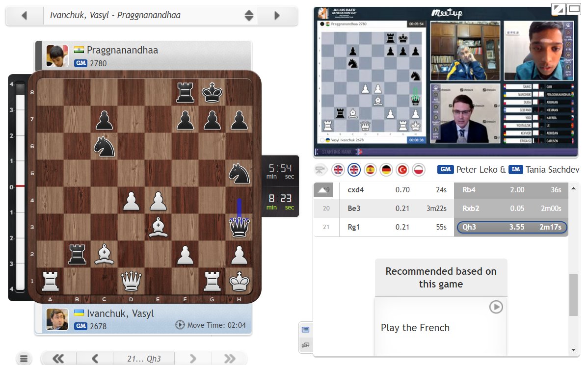Click the move list scrollbar thumb
588x365 pixels.
(x=573, y=295)
